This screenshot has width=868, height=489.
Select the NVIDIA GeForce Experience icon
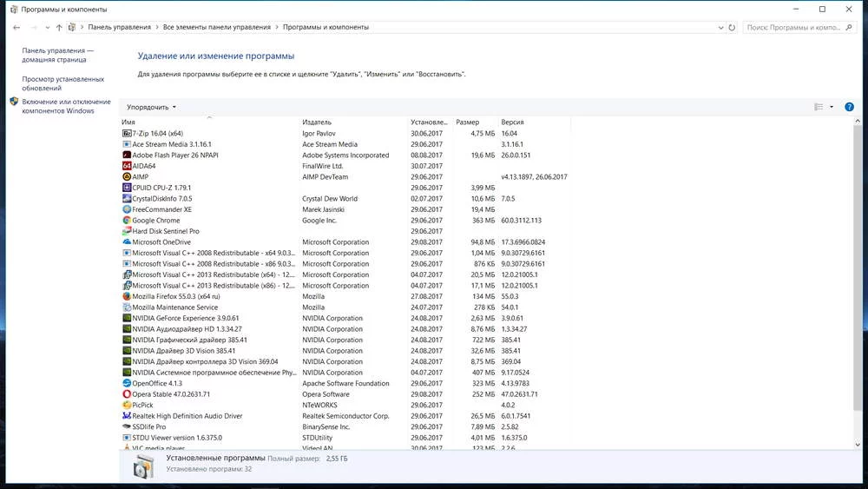pyautogui.click(x=127, y=318)
